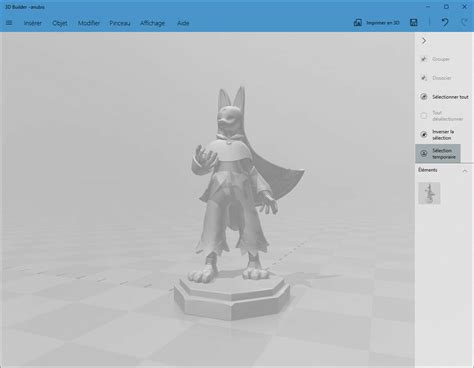Choose Sélectionner tout
The height and width of the screenshot is (368, 474).
[x=450, y=97]
